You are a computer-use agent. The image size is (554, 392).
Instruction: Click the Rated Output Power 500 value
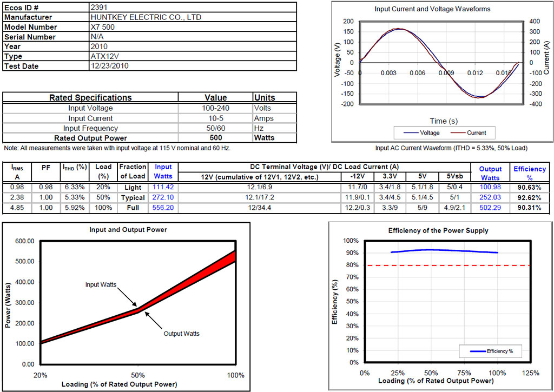(215, 138)
